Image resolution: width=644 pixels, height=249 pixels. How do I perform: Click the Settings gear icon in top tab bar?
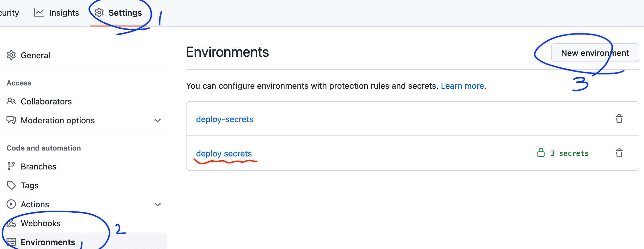(x=99, y=13)
